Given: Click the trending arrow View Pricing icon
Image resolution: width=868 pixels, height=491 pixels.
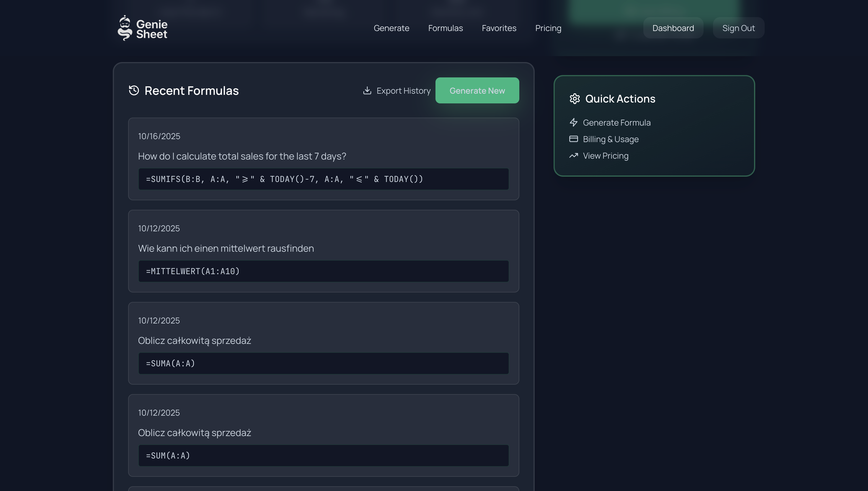Looking at the screenshot, I should 573,155.
